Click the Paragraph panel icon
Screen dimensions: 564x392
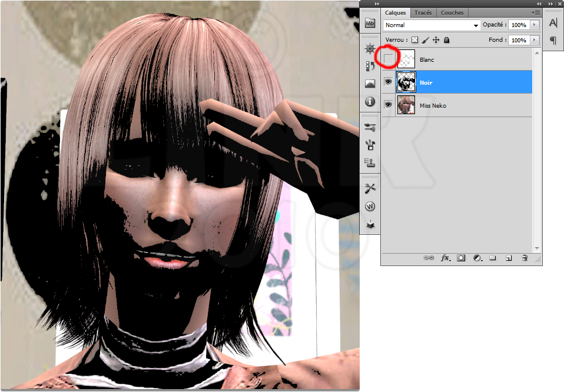point(553,40)
